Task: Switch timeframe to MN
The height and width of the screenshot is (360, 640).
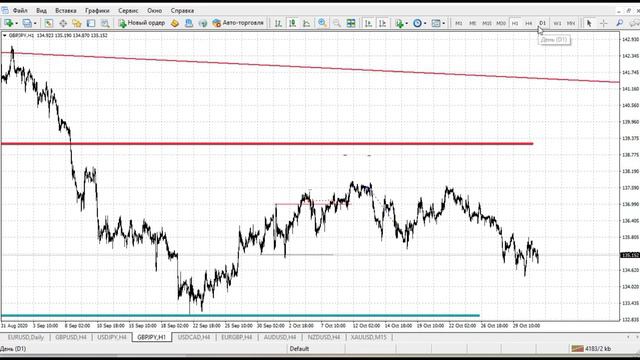Action: (x=571, y=23)
